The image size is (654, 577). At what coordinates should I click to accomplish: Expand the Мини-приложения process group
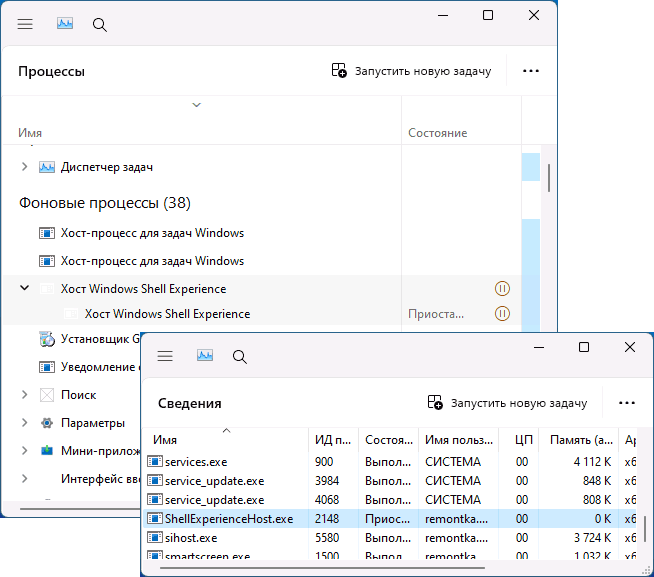pos(25,451)
